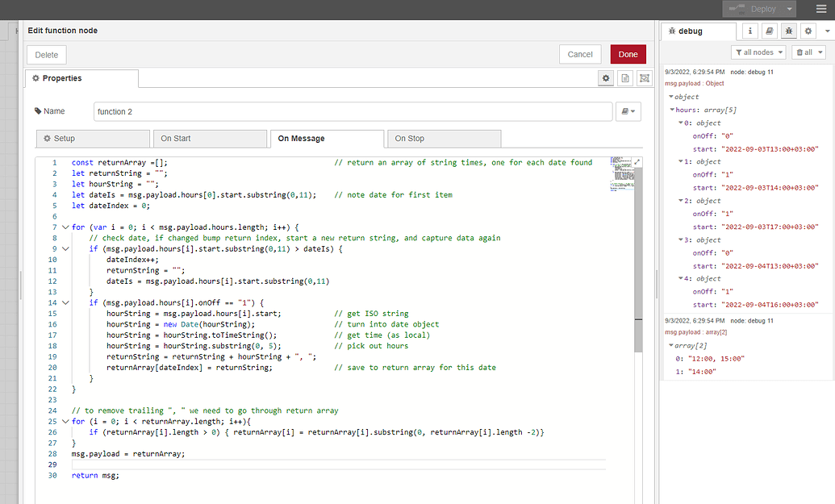Viewport: 835px width, 504px height.
Task: Open the all nodes filter dropdown
Action: (758, 52)
